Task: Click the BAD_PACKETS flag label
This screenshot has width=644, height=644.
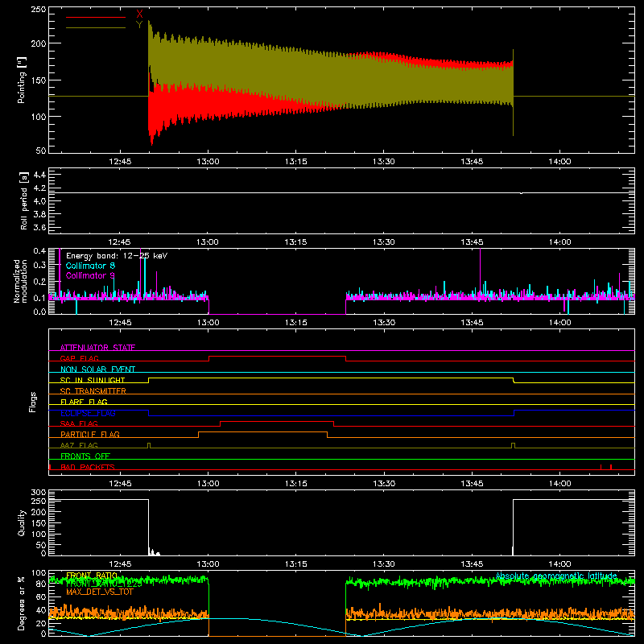Action: [88, 467]
